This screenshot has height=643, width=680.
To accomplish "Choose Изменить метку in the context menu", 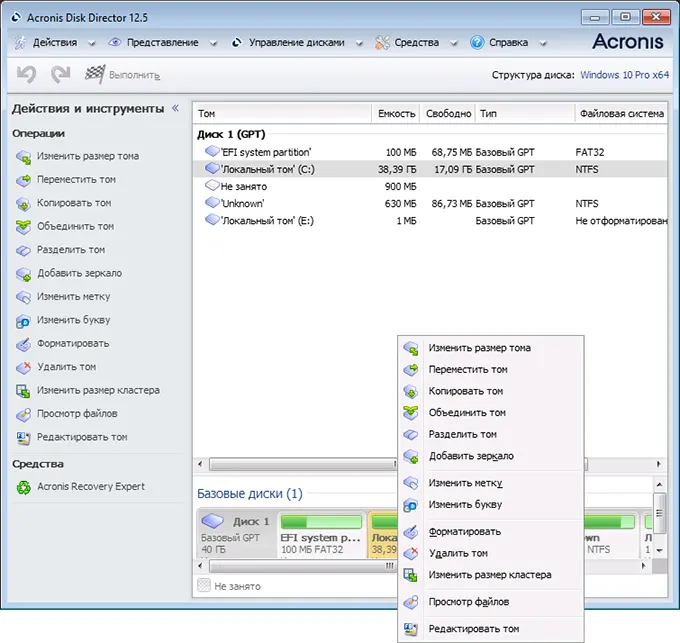I will pos(490,483).
